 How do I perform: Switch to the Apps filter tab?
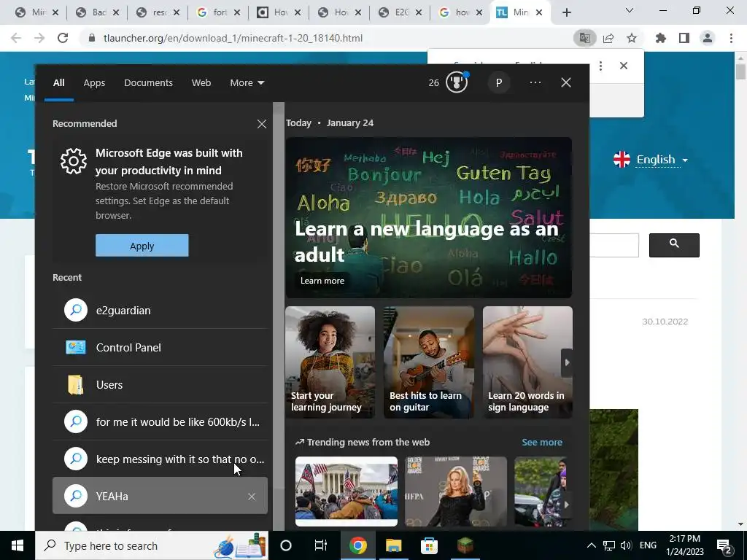94,83
